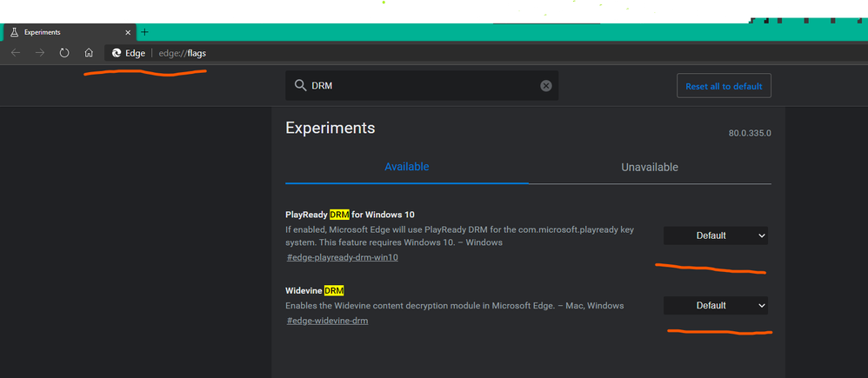Screen dimensions: 868x378
Task: Switch to the Available tab
Action: (x=407, y=167)
